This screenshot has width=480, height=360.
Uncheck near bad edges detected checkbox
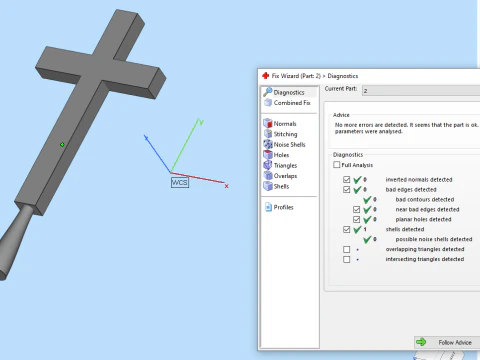point(356,209)
